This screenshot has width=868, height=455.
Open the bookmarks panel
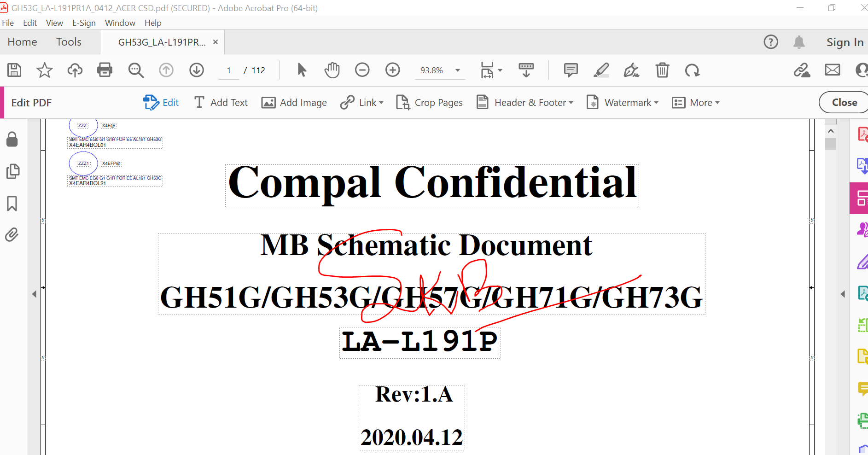(x=12, y=204)
